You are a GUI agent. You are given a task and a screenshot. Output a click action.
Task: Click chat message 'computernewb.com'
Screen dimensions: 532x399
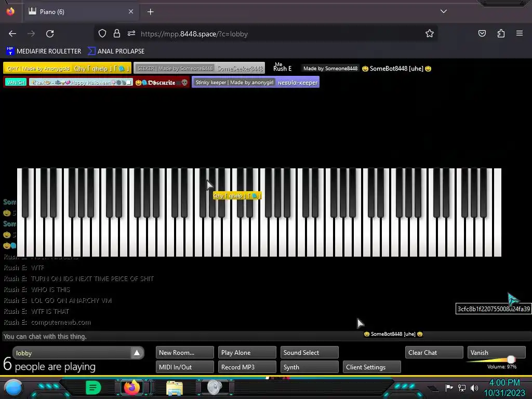click(x=61, y=322)
